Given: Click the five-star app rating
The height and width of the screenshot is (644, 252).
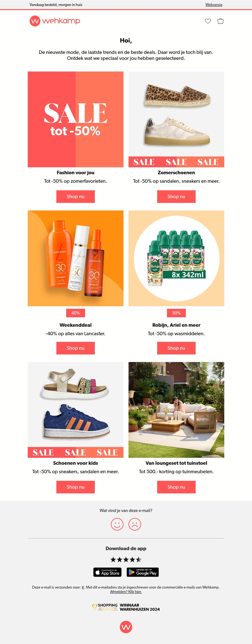Looking at the screenshot, I should pos(126,560).
